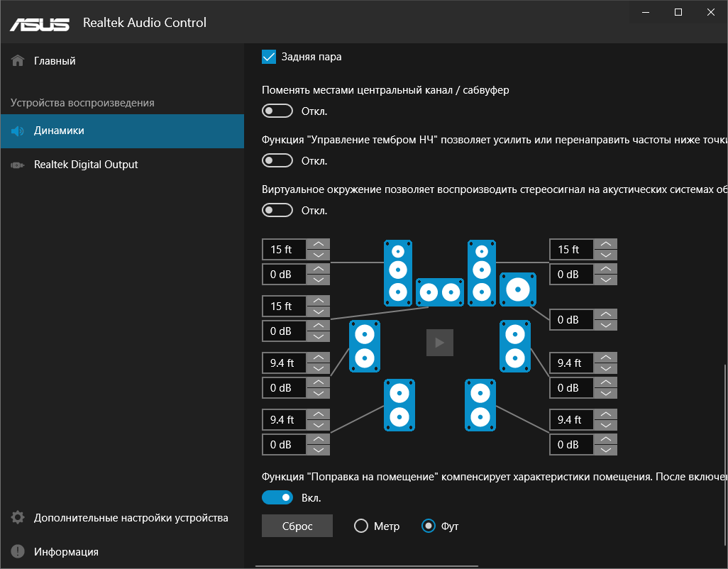Open Realtek Digital Output device
Image resolution: width=728 pixels, height=569 pixels.
[x=86, y=165]
